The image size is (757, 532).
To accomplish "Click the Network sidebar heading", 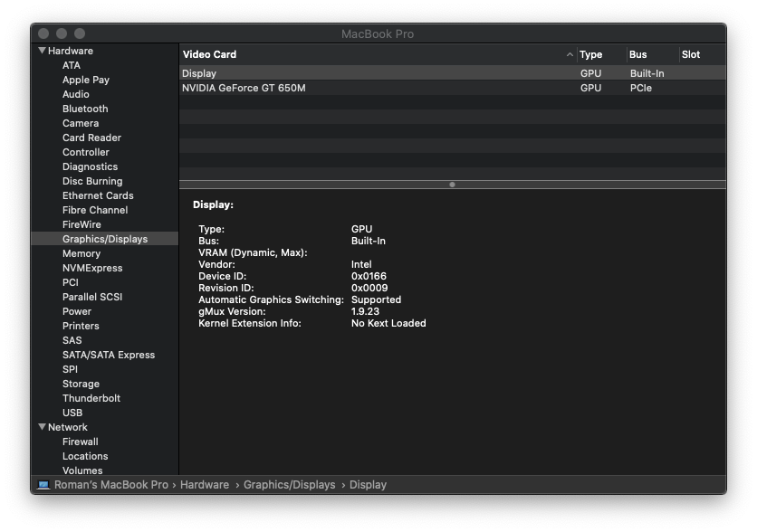I will (68, 427).
